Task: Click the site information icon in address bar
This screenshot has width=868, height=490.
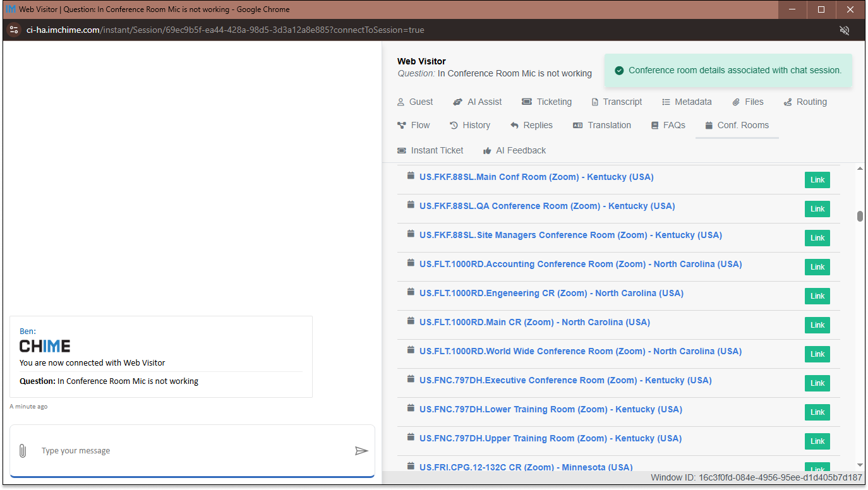Action: click(14, 30)
